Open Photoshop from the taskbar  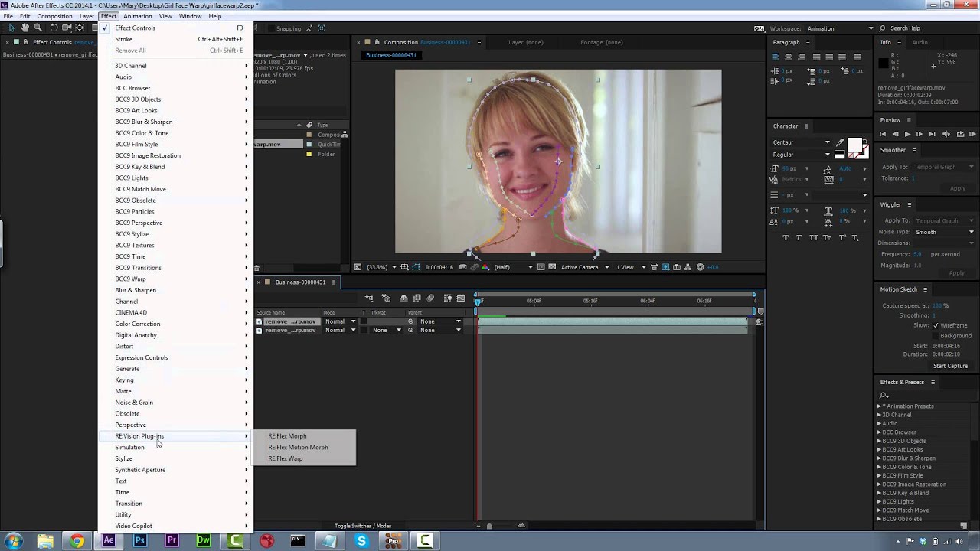click(140, 540)
